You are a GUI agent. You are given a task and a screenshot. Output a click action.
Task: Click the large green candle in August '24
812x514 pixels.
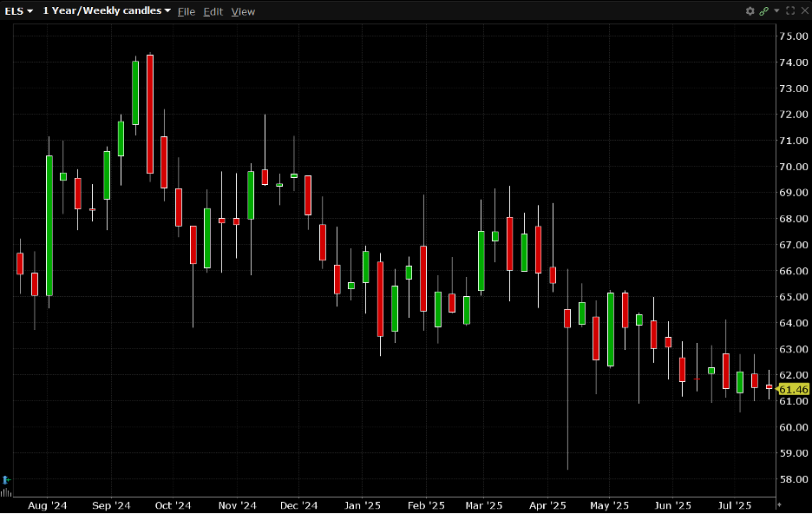pos(49,226)
